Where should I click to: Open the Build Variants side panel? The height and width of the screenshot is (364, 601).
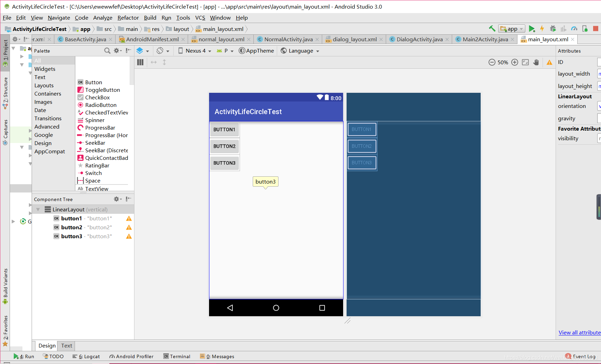[x=5, y=286]
